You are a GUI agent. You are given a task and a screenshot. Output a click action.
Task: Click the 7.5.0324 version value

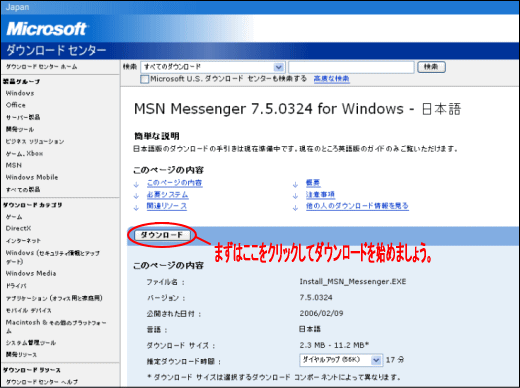coord(316,297)
